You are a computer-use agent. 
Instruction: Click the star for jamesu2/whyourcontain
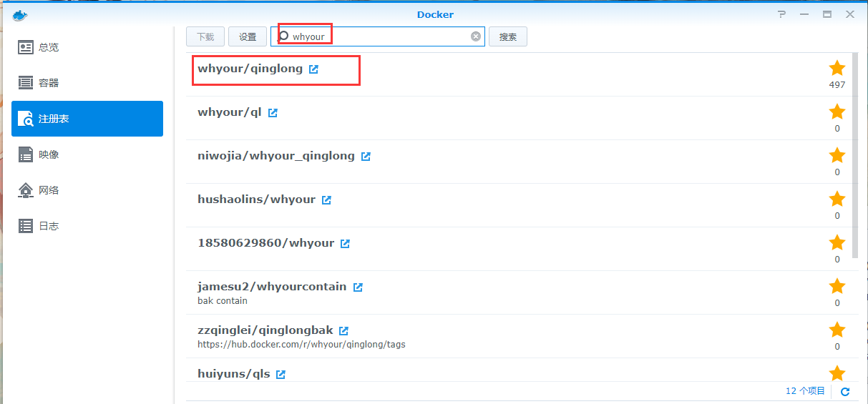click(837, 287)
